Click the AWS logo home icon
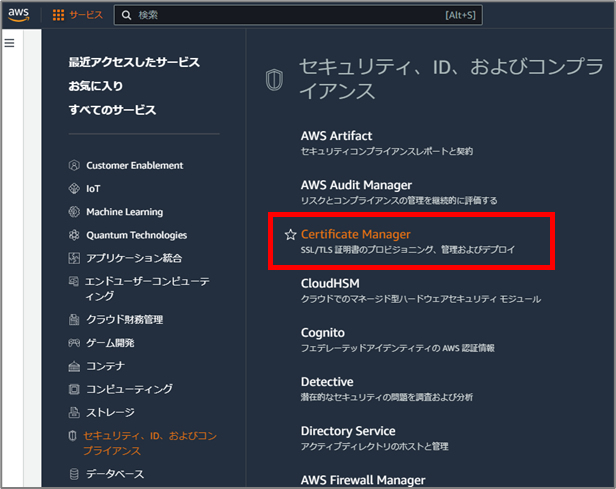The height and width of the screenshot is (489, 616). (x=20, y=15)
